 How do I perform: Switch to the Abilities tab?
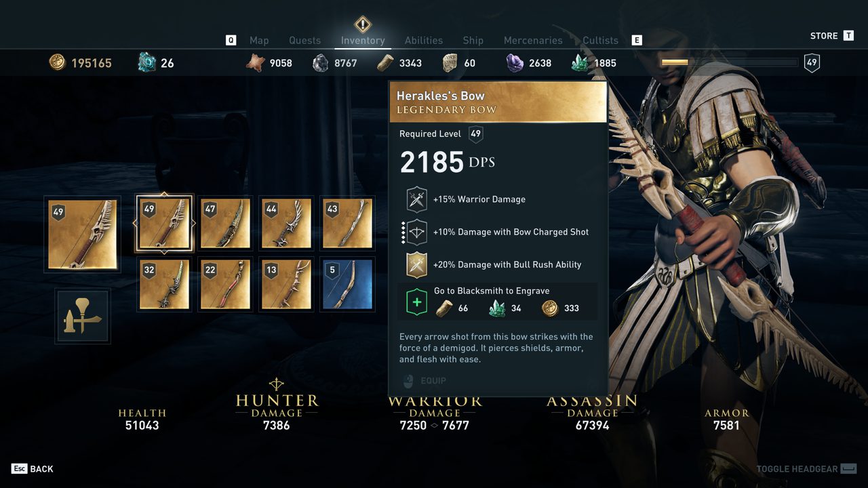(x=424, y=41)
